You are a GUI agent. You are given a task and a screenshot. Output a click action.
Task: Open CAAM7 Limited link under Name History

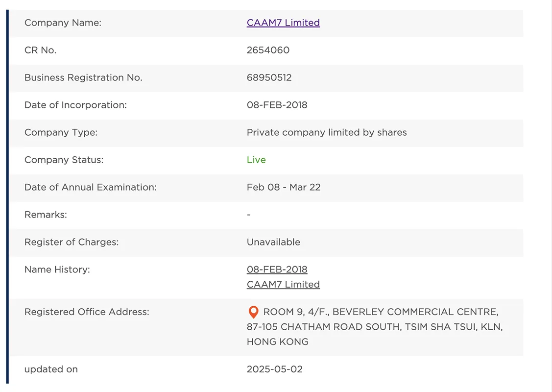[x=283, y=284]
